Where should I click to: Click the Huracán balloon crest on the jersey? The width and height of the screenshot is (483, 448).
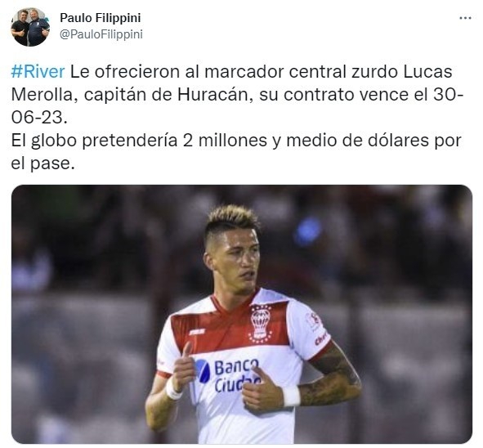(260, 324)
